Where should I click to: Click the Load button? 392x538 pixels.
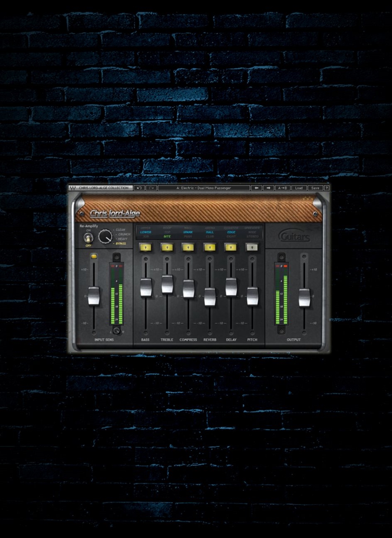pos(299,188)
